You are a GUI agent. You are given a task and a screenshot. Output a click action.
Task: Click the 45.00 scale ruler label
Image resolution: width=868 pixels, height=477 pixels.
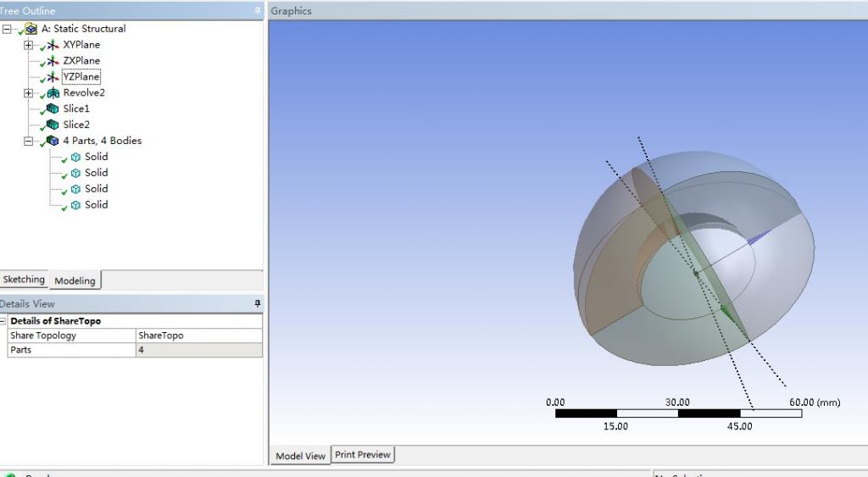[739, 426]
